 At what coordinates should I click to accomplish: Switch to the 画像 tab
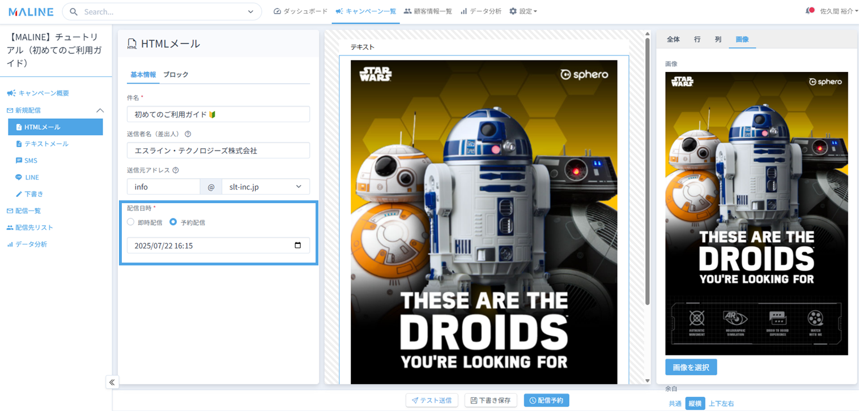742,40
